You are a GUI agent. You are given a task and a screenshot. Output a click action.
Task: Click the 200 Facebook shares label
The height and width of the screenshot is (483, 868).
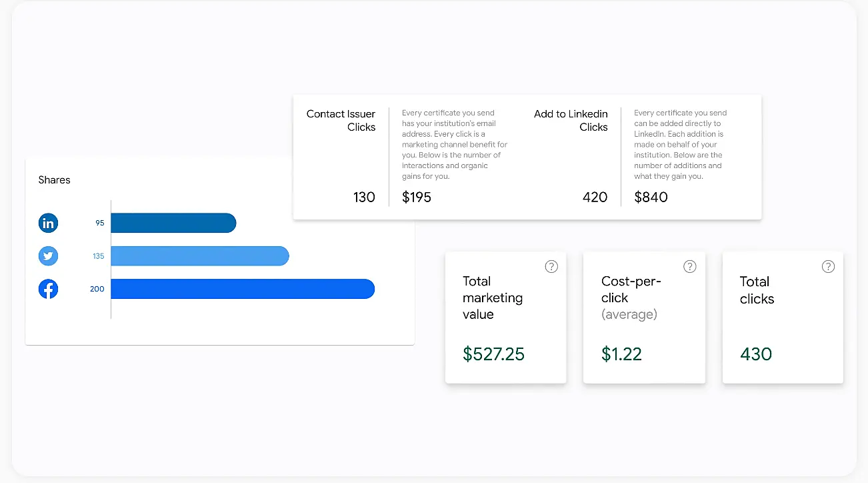coord(97,289)
